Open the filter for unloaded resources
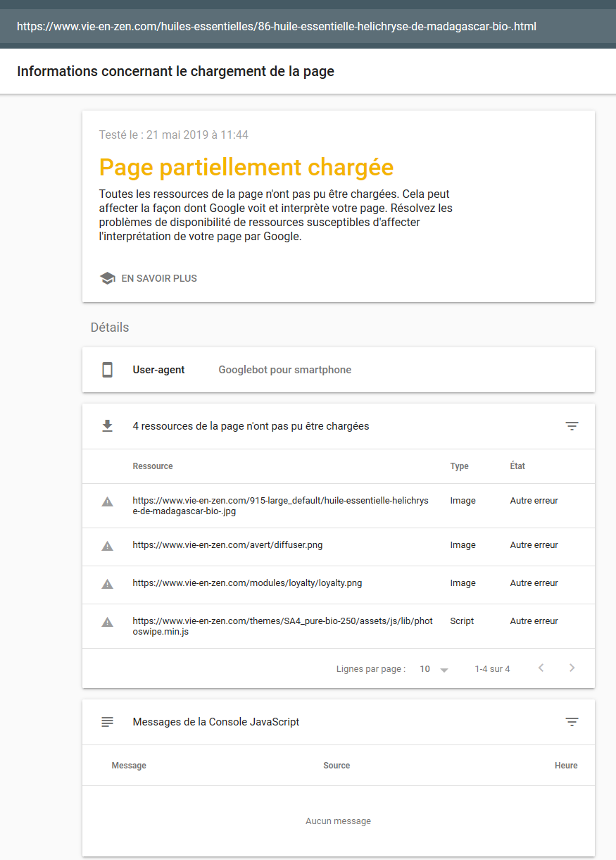 [572, 426]
